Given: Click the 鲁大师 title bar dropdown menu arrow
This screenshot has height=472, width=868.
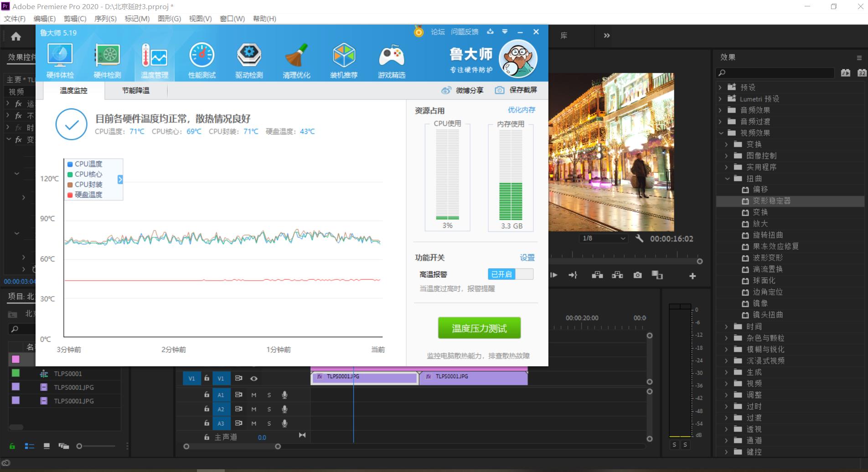Looking at the screenshot, I should coord(505,31).
